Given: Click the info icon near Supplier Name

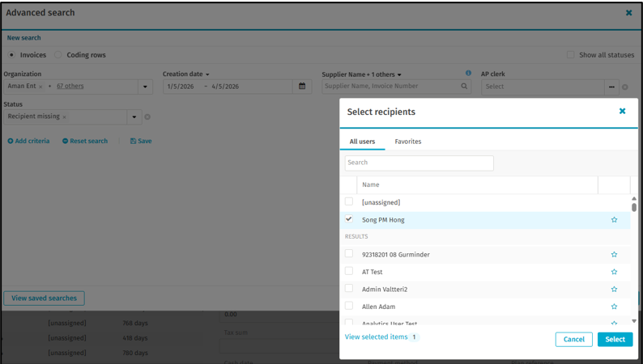Looking at the screenshot, I should click(468, 74).
